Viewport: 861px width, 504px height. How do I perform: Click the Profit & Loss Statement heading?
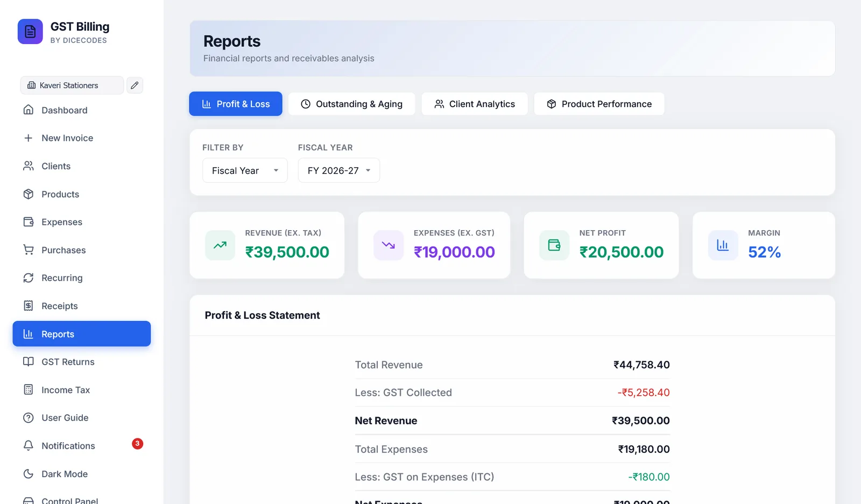click(262, 315)
